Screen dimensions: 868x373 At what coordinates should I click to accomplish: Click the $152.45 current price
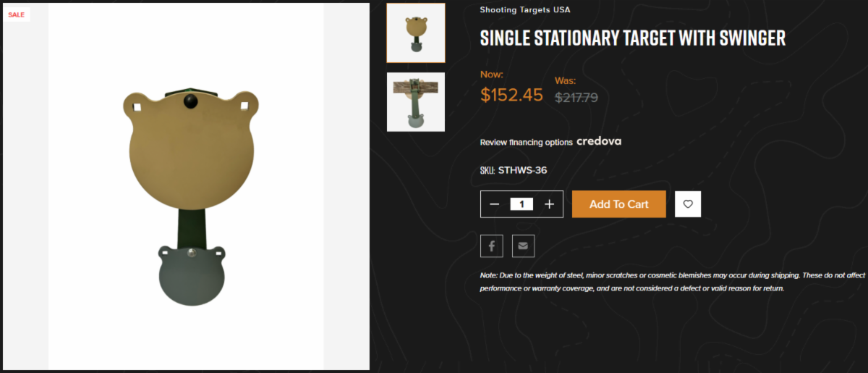(x=511, y=95)
